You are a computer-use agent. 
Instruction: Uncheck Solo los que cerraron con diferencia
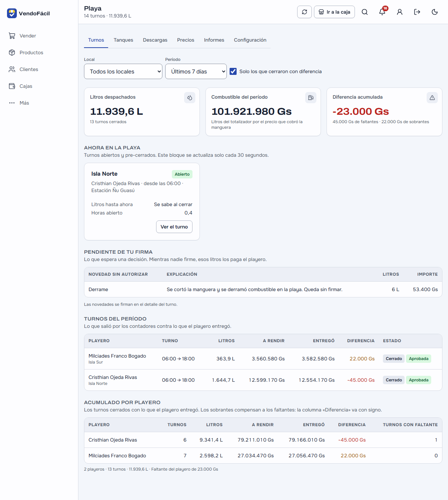click(x=233, y=71)
